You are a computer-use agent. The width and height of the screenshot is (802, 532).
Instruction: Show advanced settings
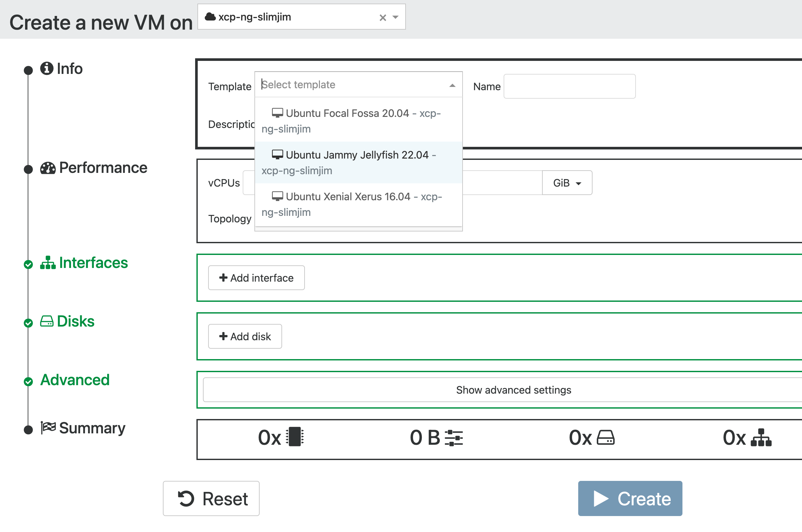[513, 390]
